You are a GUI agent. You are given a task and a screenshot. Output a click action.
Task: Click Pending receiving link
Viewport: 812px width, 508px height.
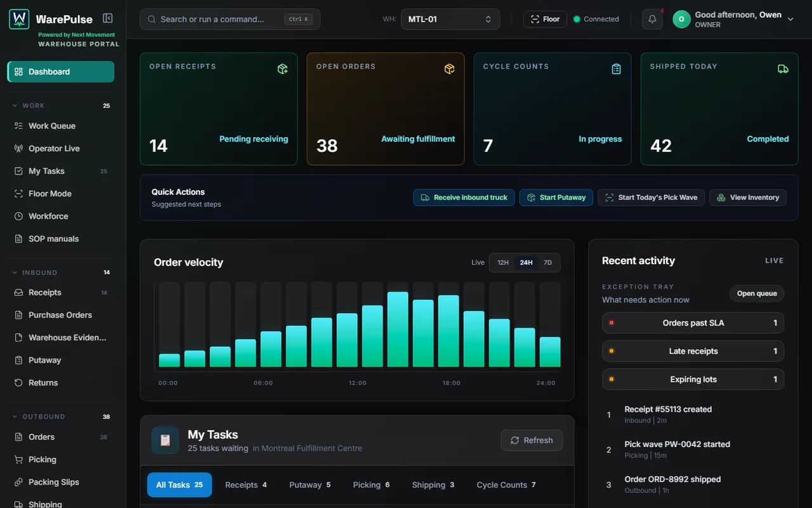(254, 139)
